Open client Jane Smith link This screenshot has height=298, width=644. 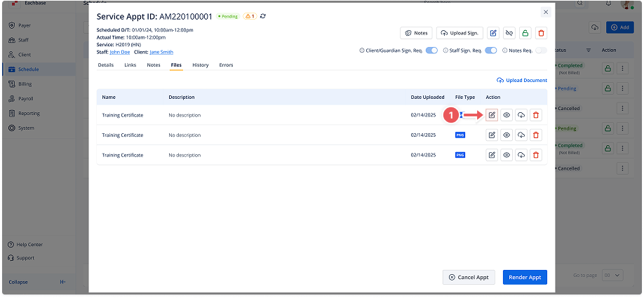pos(161,52)
